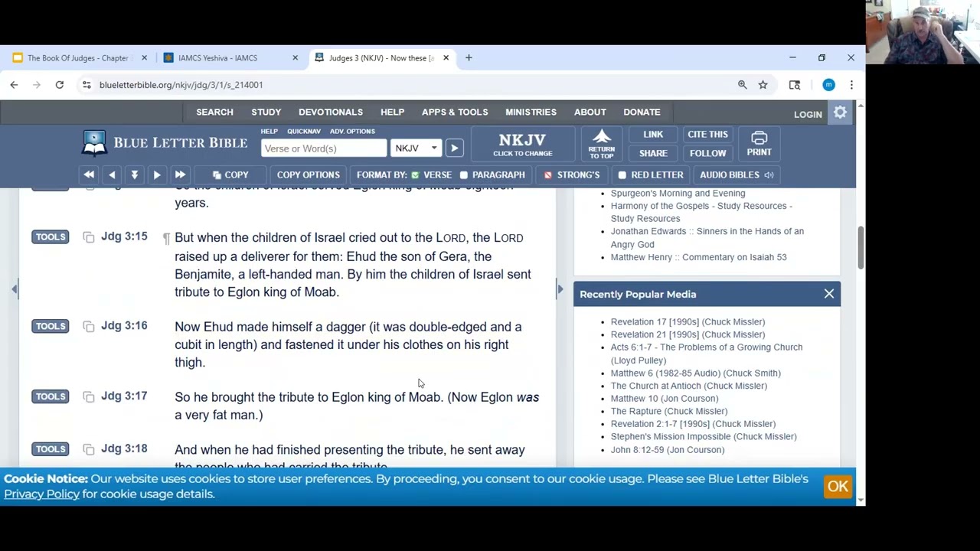Click the Blue Letter Bible logo

(165, 143)
